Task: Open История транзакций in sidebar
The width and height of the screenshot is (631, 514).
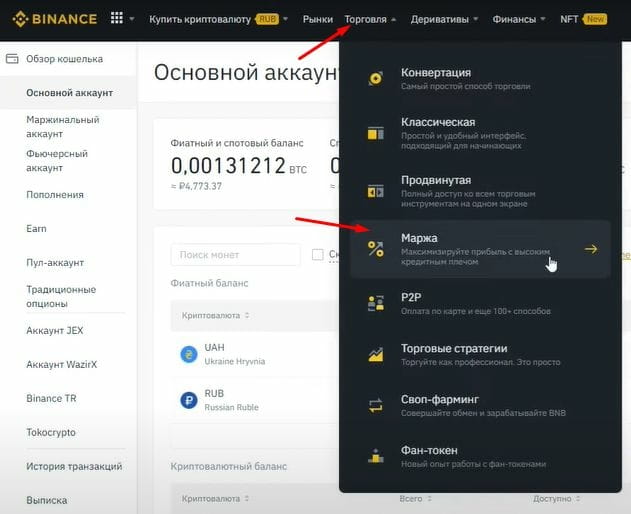Action: click(x=74, y=466)
